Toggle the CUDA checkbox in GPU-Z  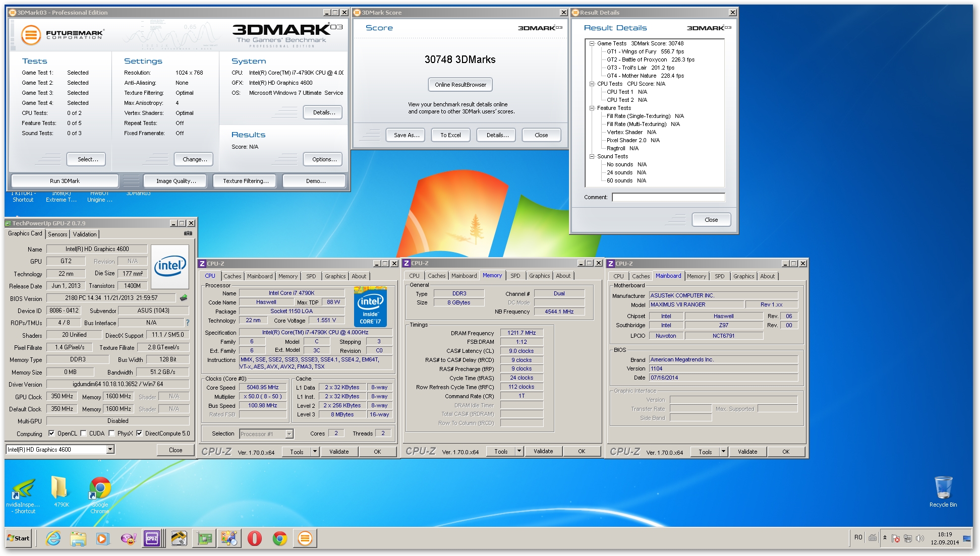tap(83, 433)
